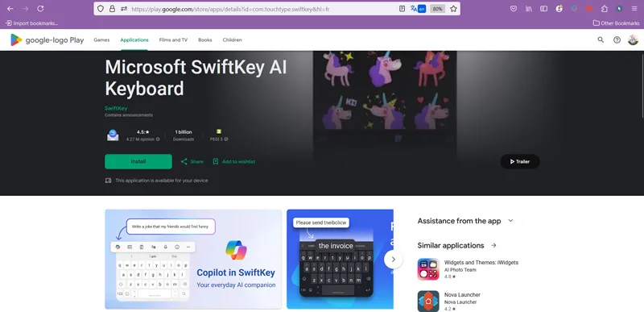This screenshot has height=312, width=644.
Task: Reset the 80% zoom level badge
Action: [437, 9]
